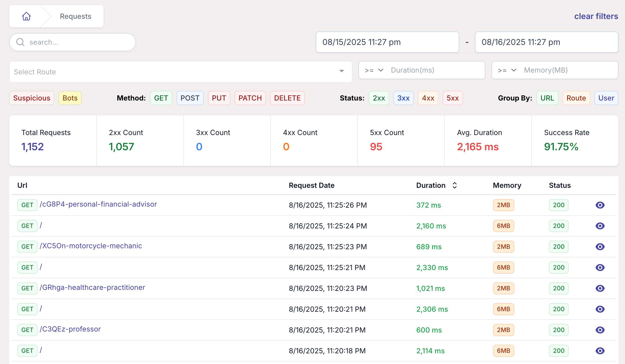
Task: Filter by 2xx status
Action: pyautogui.click(x=379, y=98)
